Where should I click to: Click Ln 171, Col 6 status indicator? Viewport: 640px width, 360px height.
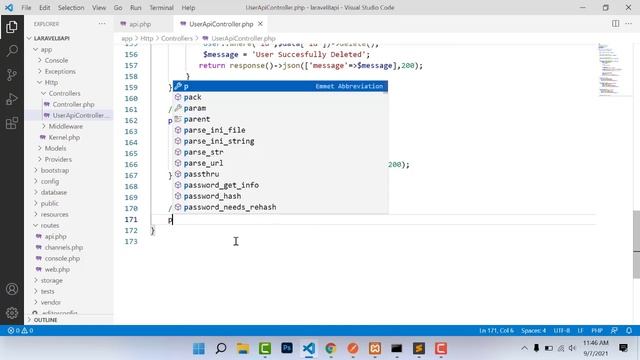click(496, 331)
